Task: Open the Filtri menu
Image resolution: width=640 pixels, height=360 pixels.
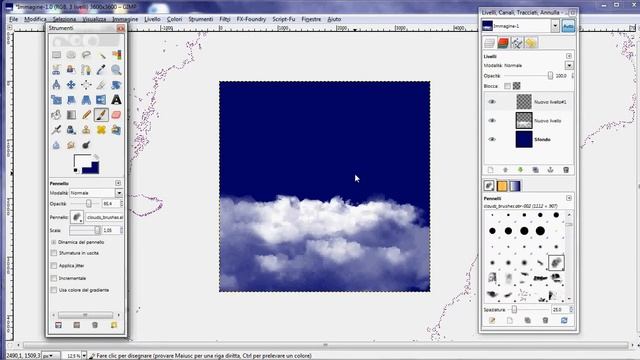Action: [x=225, y=19]
